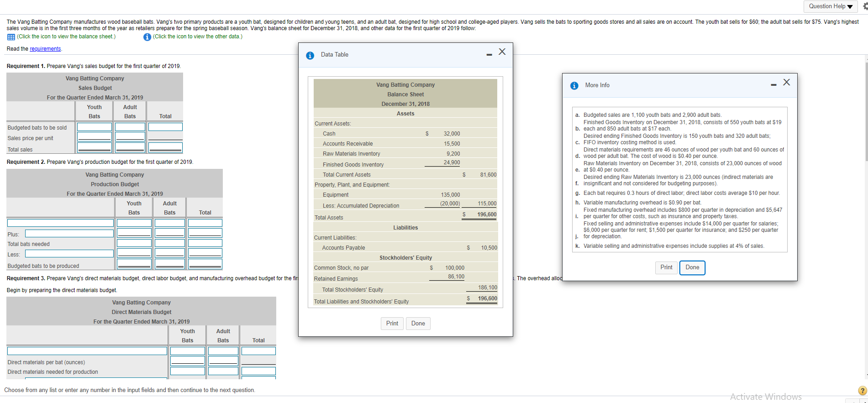Select Adult Bats budgeted bats to be produced field
This screenshot has height=403, width=868.
170,264
